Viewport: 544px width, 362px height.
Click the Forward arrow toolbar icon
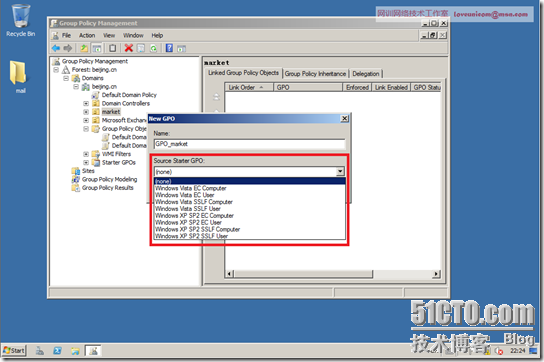point(68,48)
